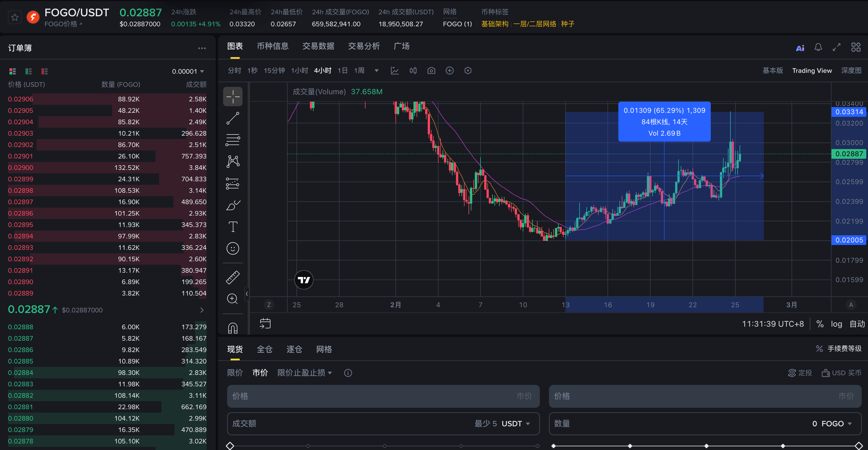Switch to the 交易数据 tab
Image resolution: width=868 pixels, height=450 pixels.
coord(318,47)
